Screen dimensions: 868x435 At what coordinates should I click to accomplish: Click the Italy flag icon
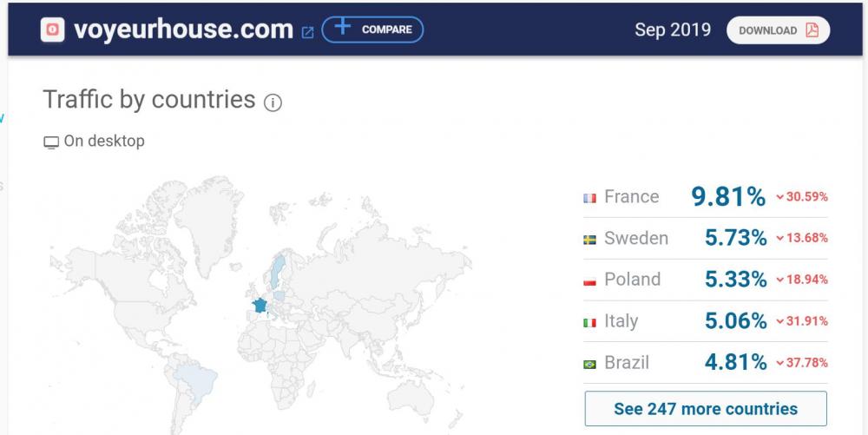(x=590, y=323)
